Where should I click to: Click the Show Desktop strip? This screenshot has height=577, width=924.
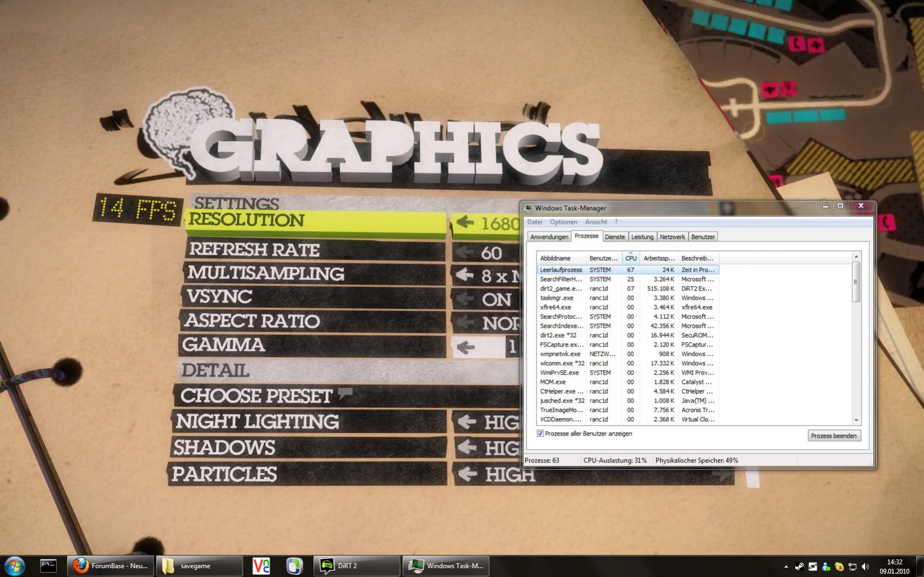pos(920,566)
